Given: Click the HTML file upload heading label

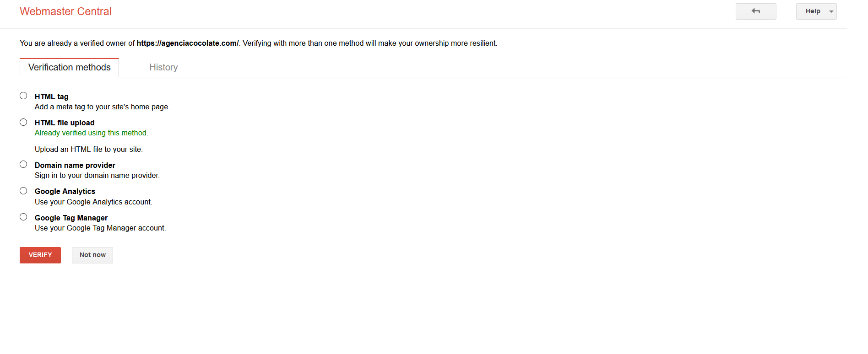Looking at the screenshot, I should [65, 123].
